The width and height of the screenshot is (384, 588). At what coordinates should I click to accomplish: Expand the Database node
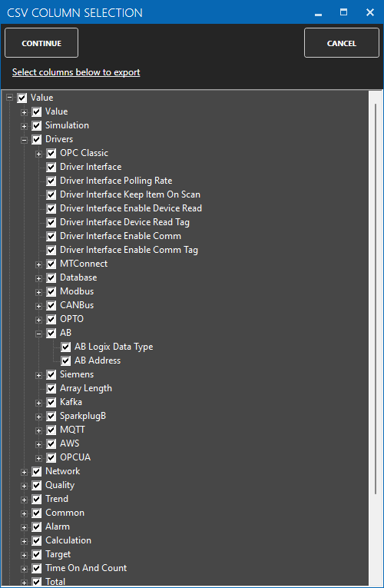pyautogui.click(x=38, y=278)
